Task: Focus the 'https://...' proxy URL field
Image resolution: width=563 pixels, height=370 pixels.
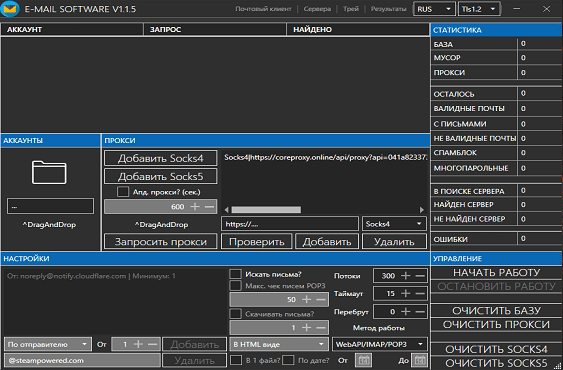Action: 290,224
